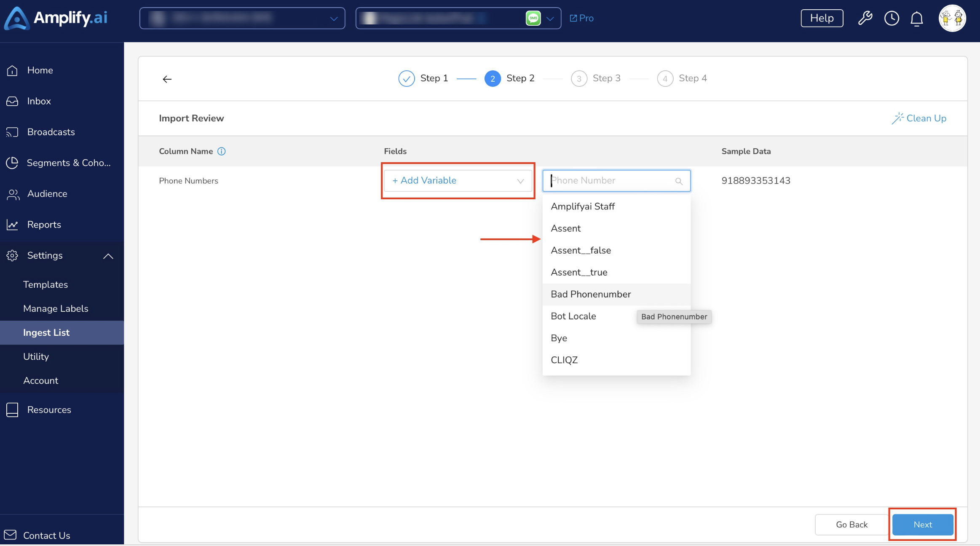Click the Go Back button
This screenshot has width=980, height=546.
point(851,525)
